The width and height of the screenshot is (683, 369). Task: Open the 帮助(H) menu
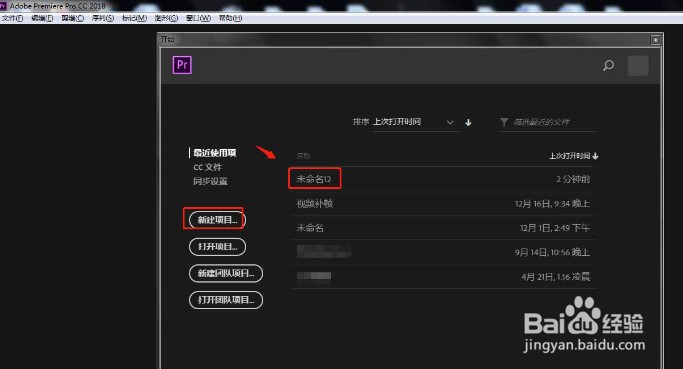click(230, 18)
